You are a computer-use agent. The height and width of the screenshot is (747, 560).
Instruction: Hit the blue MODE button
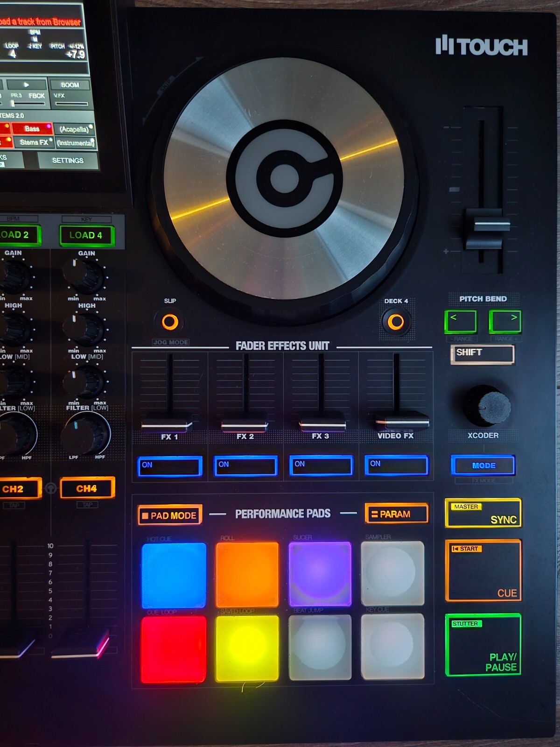(483, 465)
